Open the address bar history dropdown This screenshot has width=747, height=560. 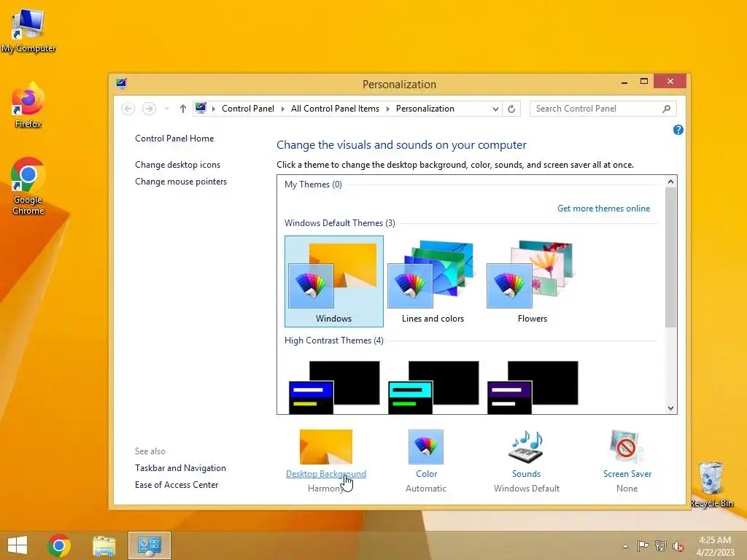pos(495,109)
